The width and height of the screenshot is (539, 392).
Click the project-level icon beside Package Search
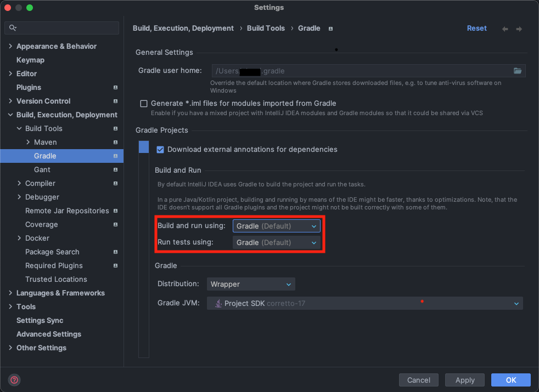(x=115, y=252)
